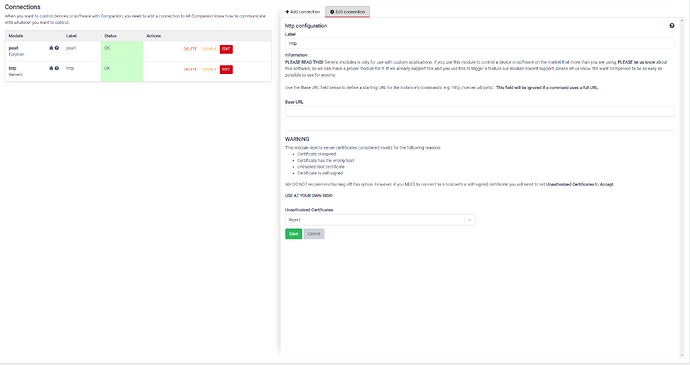Disable the http connection
The width and height of the screenshot is (690, 365).
(x=209, y=69)
